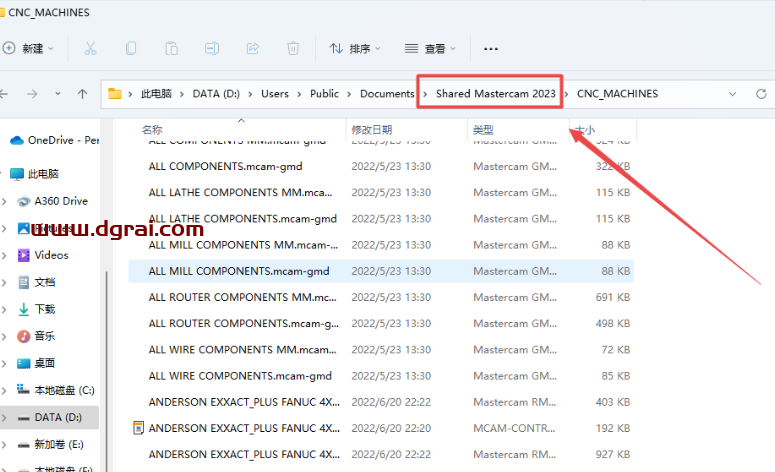Click Users breadcrumb segment

pos(275,94)
